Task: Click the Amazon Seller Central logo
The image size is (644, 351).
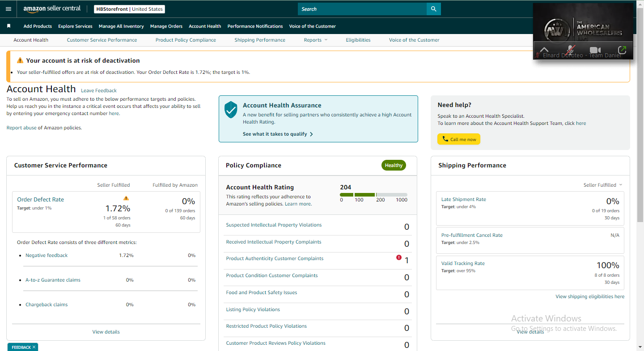Action: (x=52, y=9)
